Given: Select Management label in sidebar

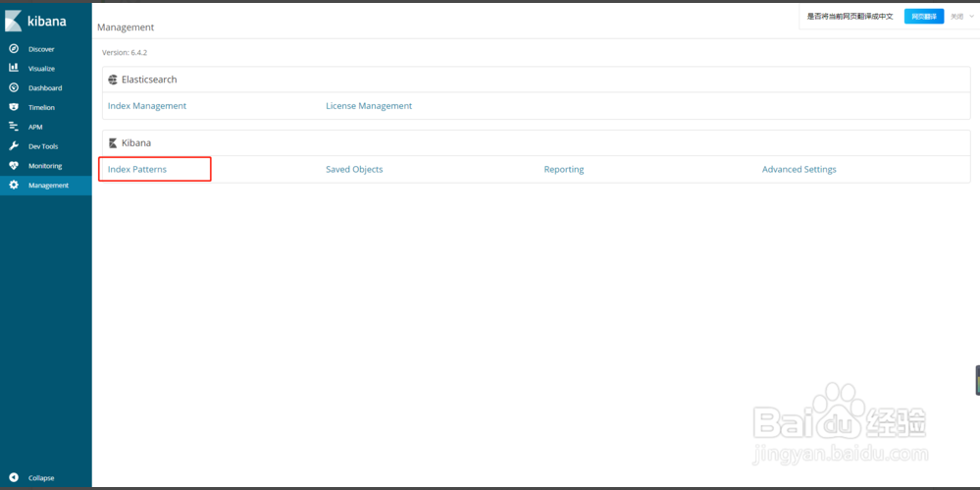Looking at the screenshot, I should pos(48,186).
